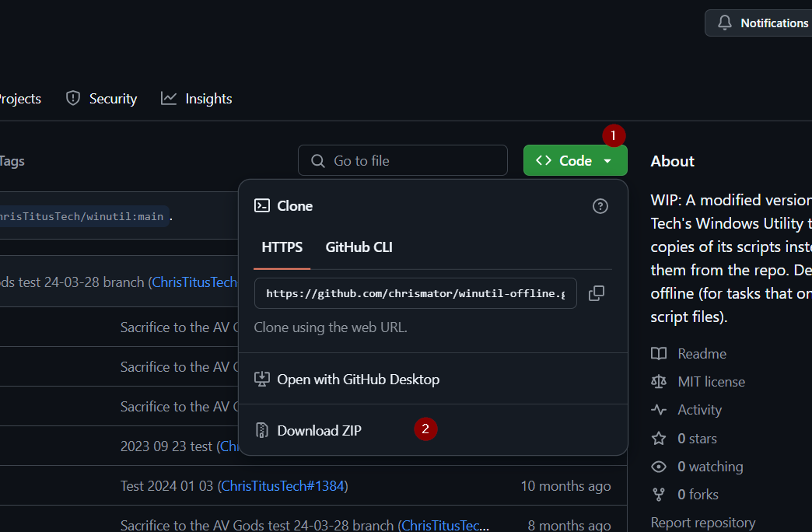
Task: Click the clone help question mark icon
Action: pos(600,206)
